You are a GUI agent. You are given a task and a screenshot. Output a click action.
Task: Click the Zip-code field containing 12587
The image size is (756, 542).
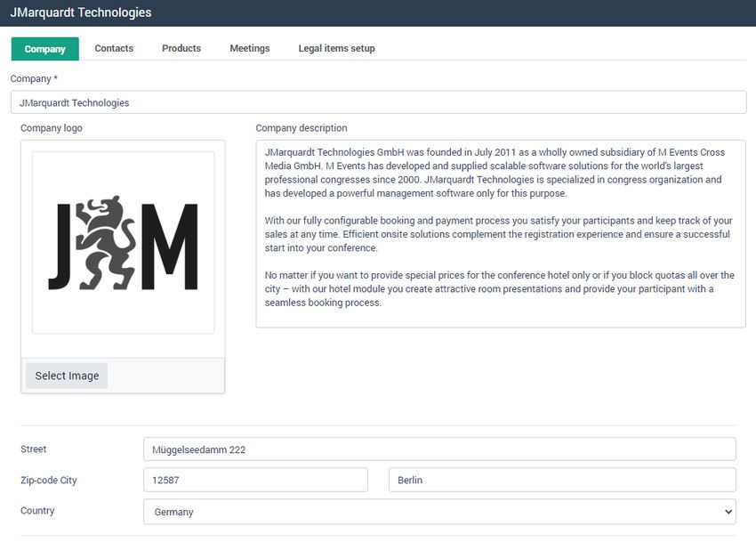pos(255,480)
